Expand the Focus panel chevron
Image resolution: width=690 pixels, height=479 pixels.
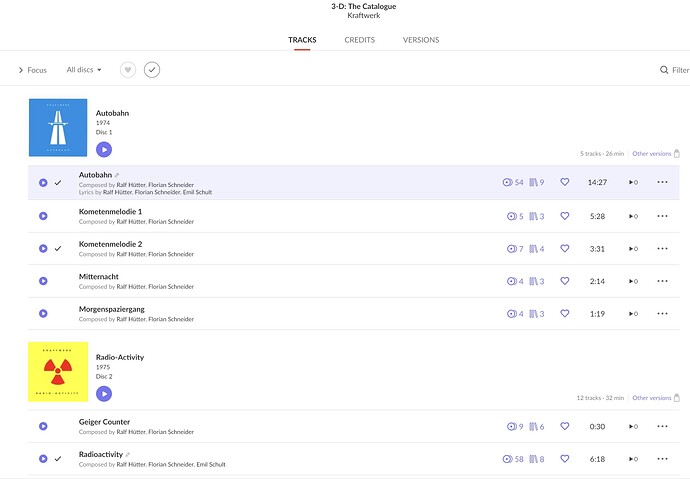click(x=21, y=70)
